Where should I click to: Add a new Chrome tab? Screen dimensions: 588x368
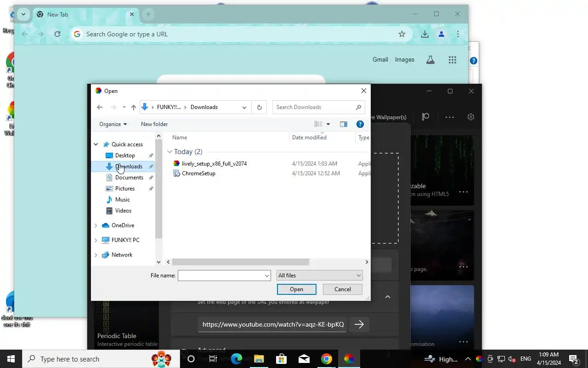tap(148, 14)
